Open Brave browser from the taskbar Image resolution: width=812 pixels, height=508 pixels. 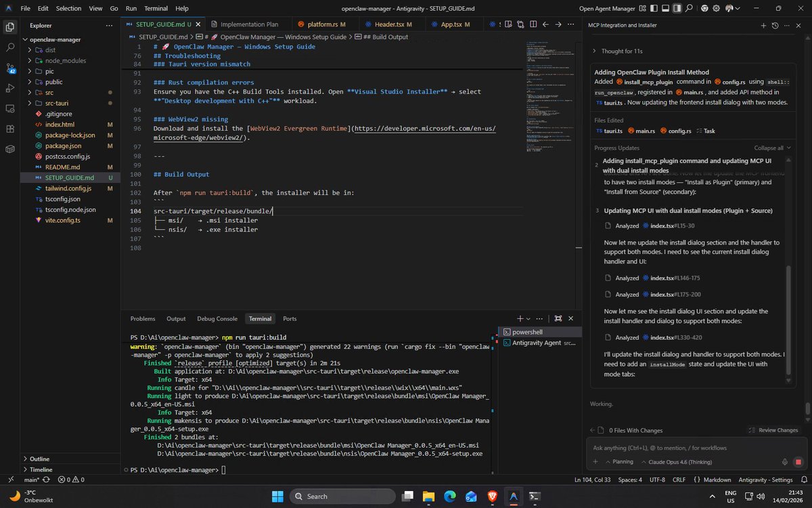point(491,496)
